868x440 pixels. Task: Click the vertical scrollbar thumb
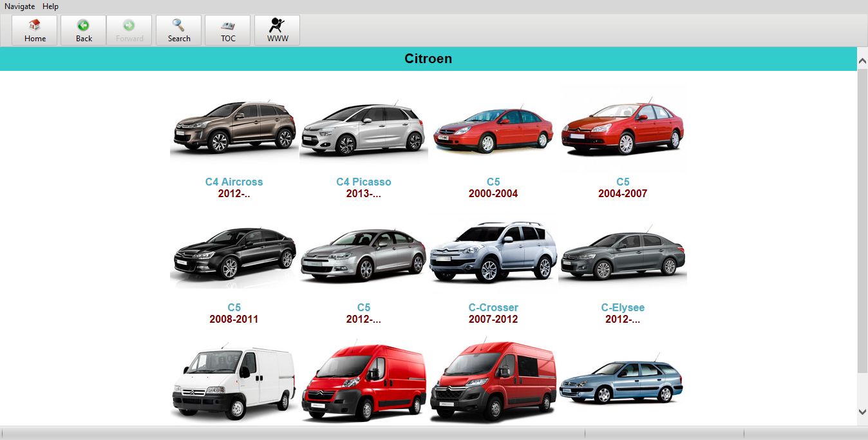click(862, 220)
